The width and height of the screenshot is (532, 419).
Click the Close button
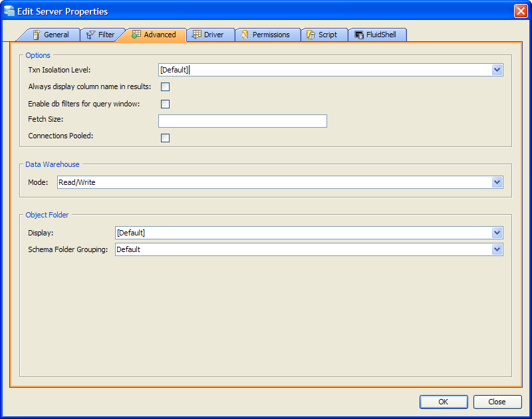(497, 402)
